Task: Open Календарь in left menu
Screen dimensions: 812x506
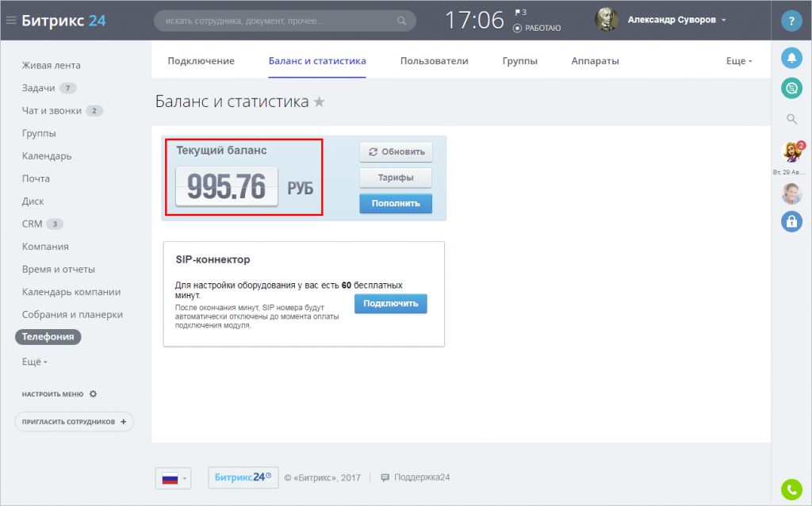Action: pos(47,156)
